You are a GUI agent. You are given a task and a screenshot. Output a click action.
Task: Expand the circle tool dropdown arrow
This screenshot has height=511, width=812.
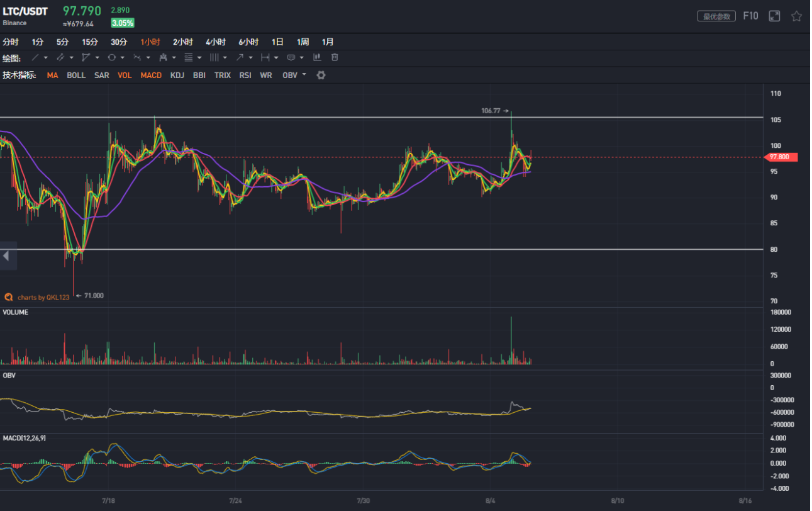point(123,58)
